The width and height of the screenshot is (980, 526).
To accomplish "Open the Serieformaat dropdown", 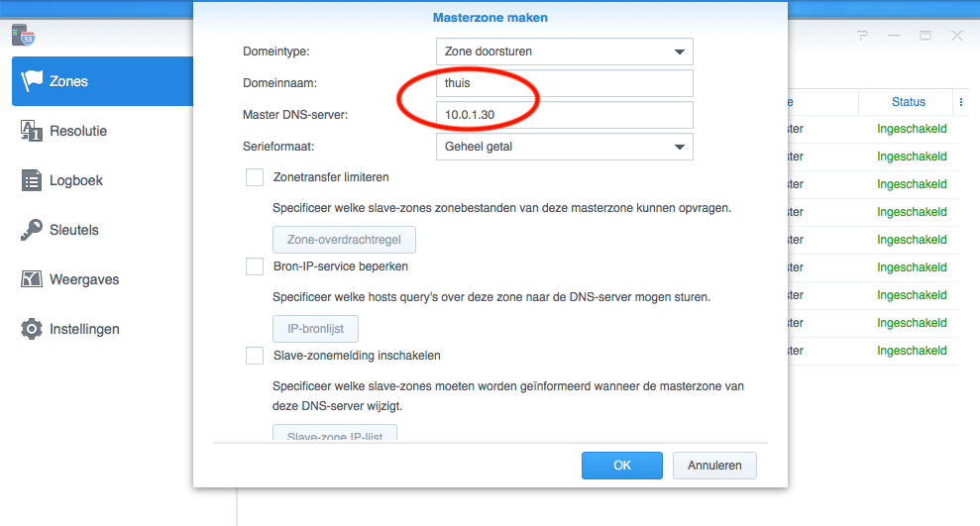I will pos(565,147).
